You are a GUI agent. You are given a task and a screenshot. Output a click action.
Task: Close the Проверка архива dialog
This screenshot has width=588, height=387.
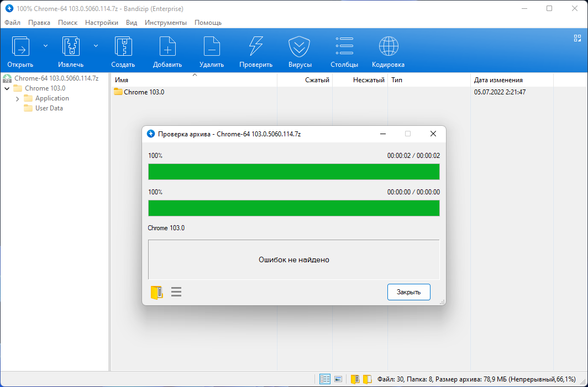point(433,134)
